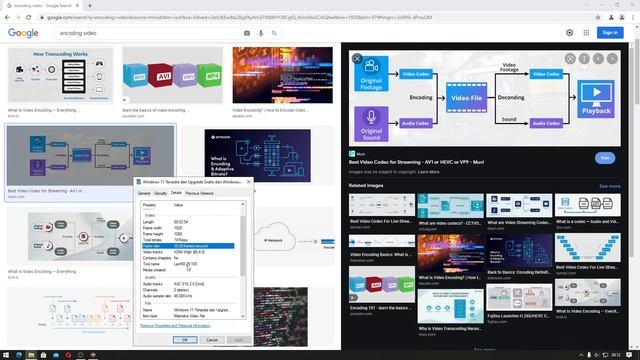Click the magnifier search icon
This screenshot has width=640, height=360.
click(274, 33)
